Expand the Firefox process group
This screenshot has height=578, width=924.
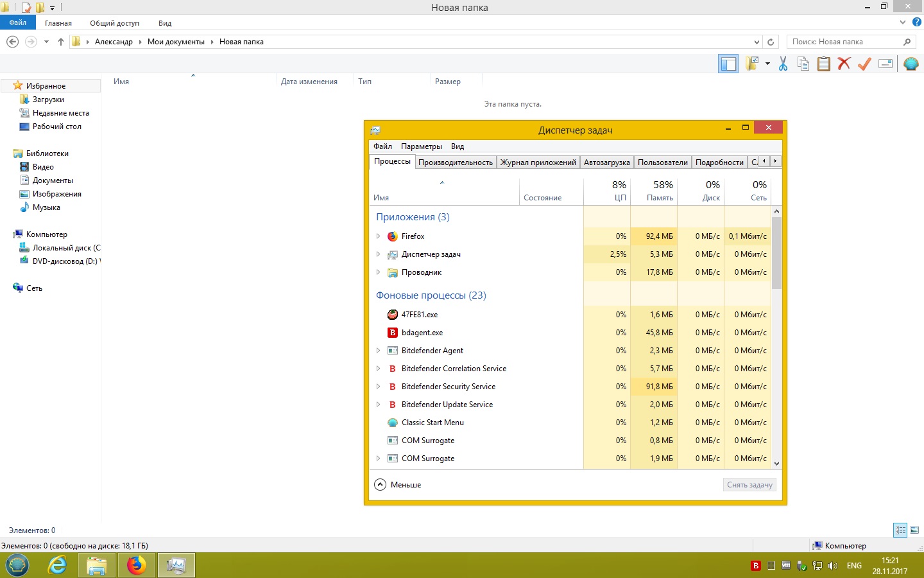(x=378, y=236)
